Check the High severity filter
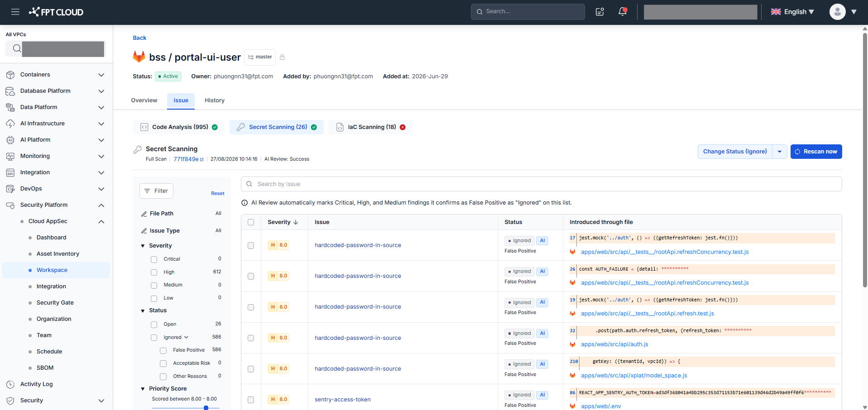The height and width of the screenshot is (410, 868). click(154, 272)
